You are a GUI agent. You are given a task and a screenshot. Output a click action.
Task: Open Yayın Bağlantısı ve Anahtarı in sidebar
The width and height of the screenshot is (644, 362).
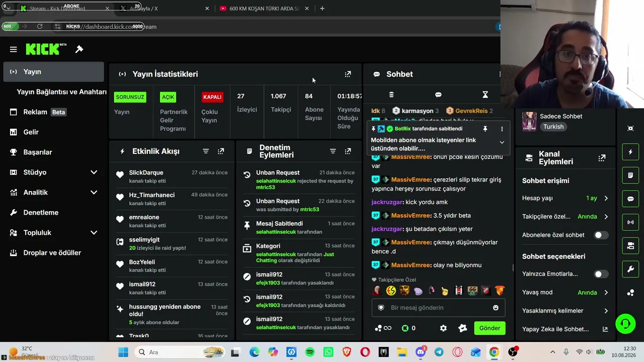(x=61, y=92)
